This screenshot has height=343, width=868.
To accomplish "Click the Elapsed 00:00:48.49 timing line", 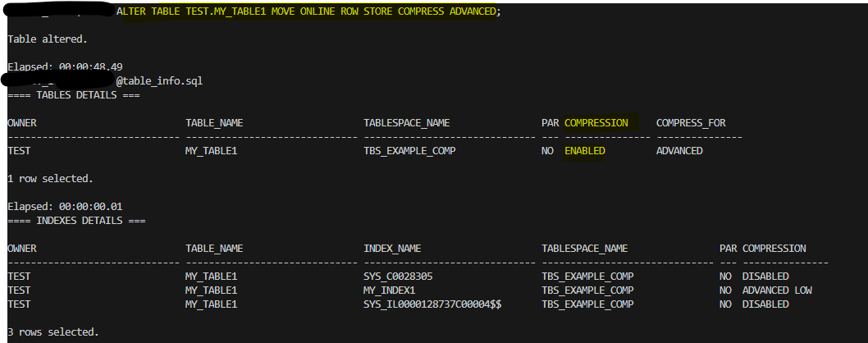I will point(65,66).
